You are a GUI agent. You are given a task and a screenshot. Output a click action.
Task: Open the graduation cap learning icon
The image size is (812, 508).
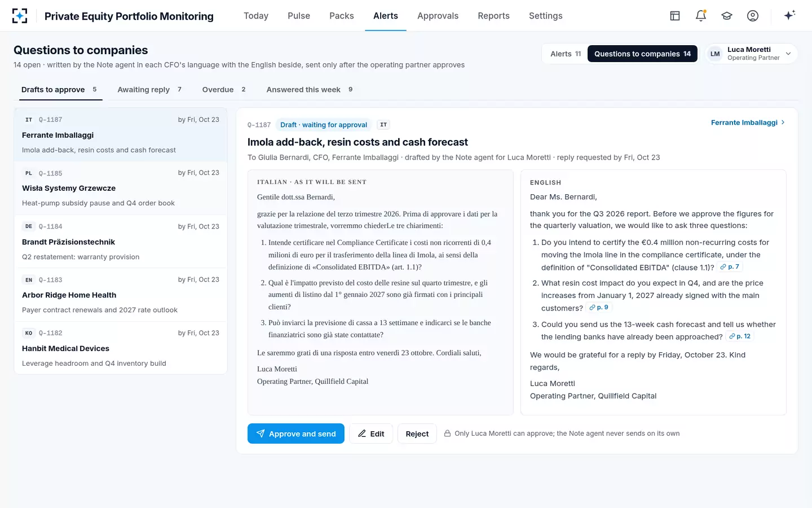[x=727, y=16]
